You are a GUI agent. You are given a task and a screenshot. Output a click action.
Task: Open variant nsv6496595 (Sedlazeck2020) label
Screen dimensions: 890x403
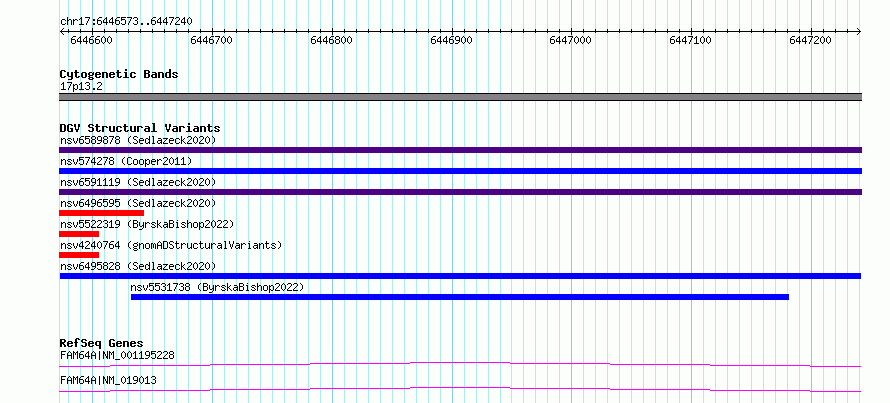pyautogui.click(x=138, y=203)
